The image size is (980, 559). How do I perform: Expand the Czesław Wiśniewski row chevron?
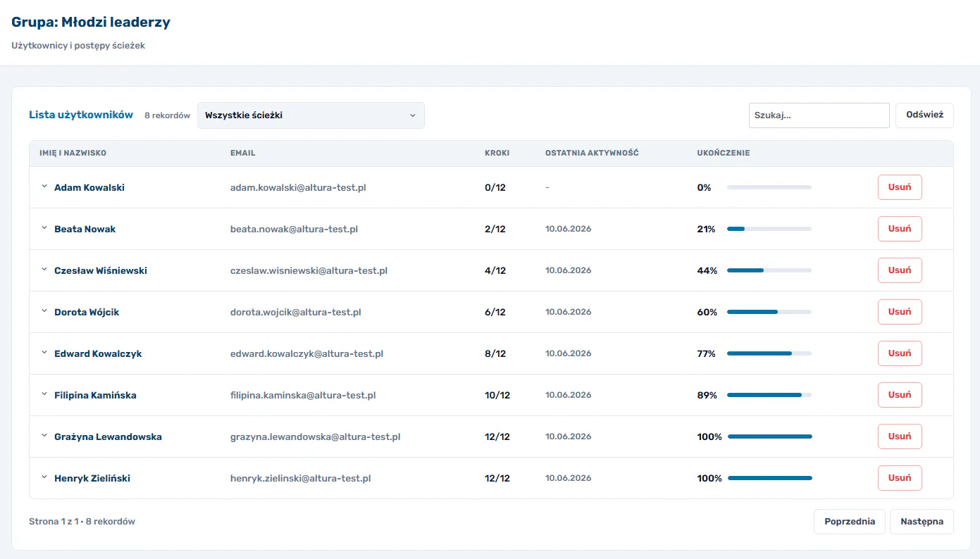click(x=44, y=270)
